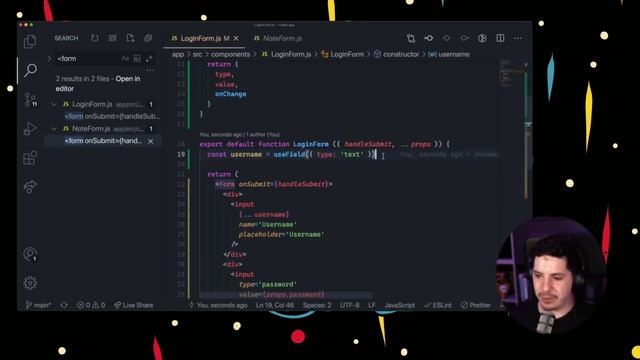Viewport: 640px width, 360px height.
Task: Click the Ln 19, Col 46 indicator
Action: click(275, 305)
